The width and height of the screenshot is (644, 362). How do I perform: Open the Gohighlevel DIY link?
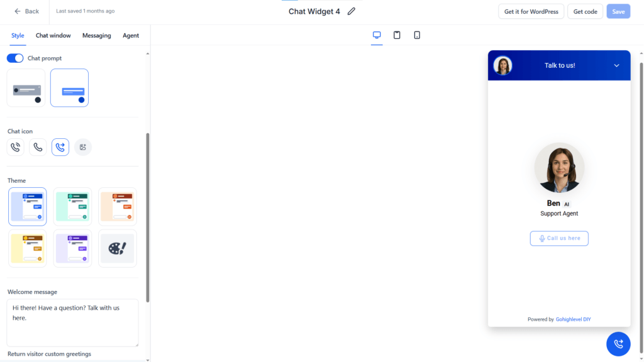pos(573,319)
